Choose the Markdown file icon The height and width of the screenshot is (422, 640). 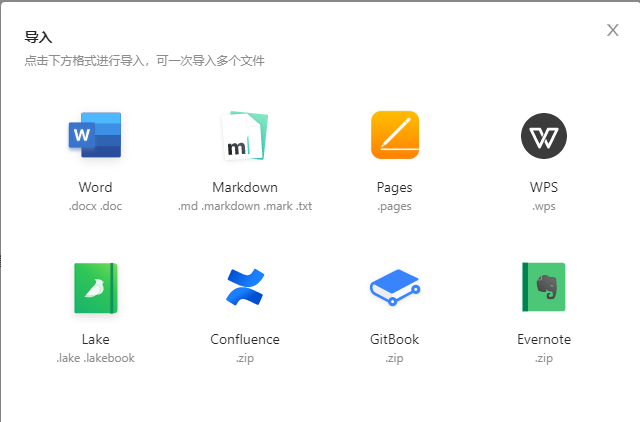click(x=245, y=135)
